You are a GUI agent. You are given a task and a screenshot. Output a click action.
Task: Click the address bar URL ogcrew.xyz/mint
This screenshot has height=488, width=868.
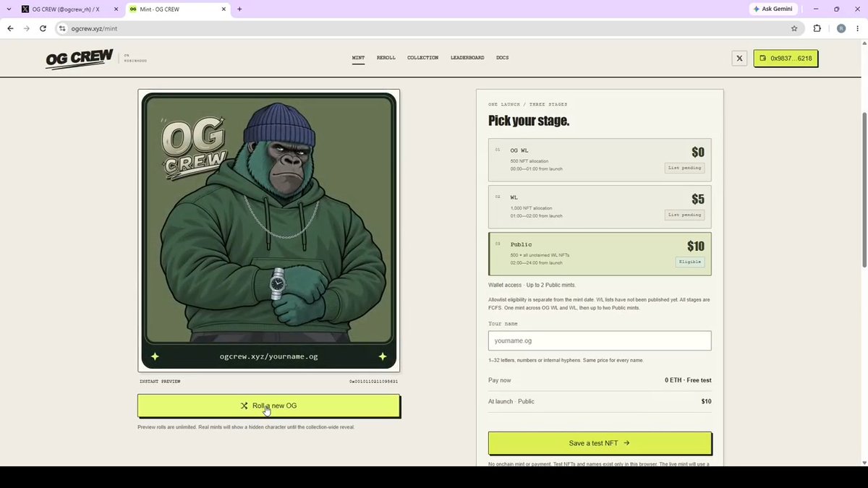pos(94,29)
